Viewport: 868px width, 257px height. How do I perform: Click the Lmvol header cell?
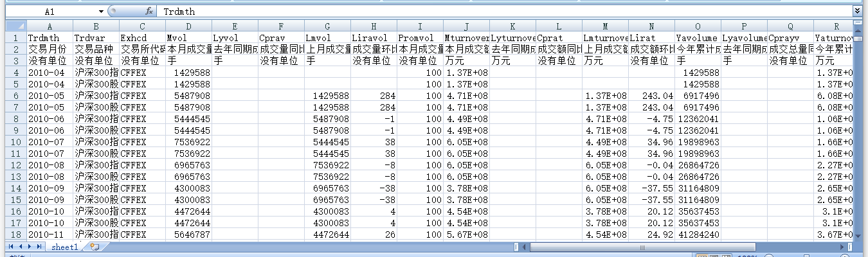click(x=328, y=38)
